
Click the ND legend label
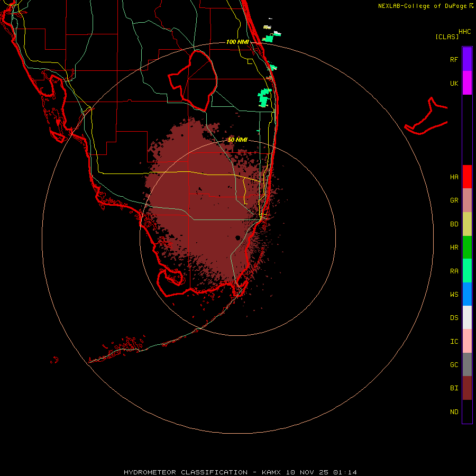tap(454, 412)
